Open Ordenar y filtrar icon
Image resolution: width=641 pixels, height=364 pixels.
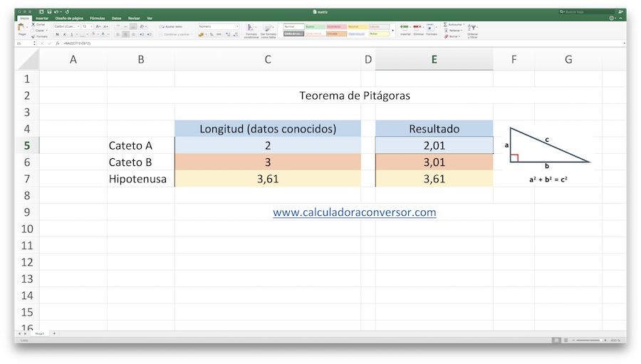pos(471,27)
